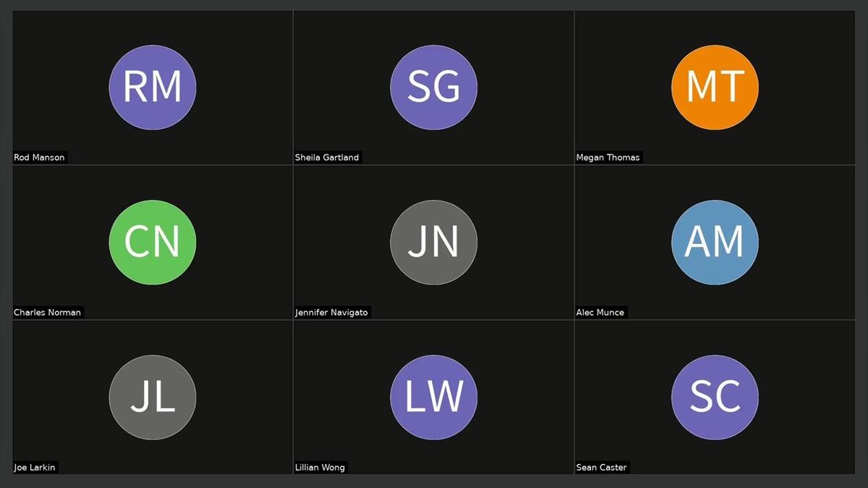Click the Rod Manson name label
This screenshot has width=868, height=488.
click(39, 157)
